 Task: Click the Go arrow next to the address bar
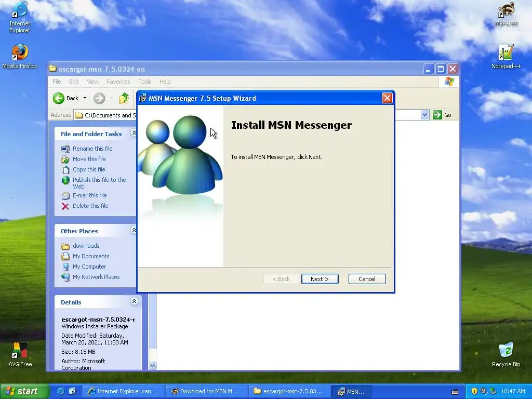pyautogui.click(x=437, y=115)
